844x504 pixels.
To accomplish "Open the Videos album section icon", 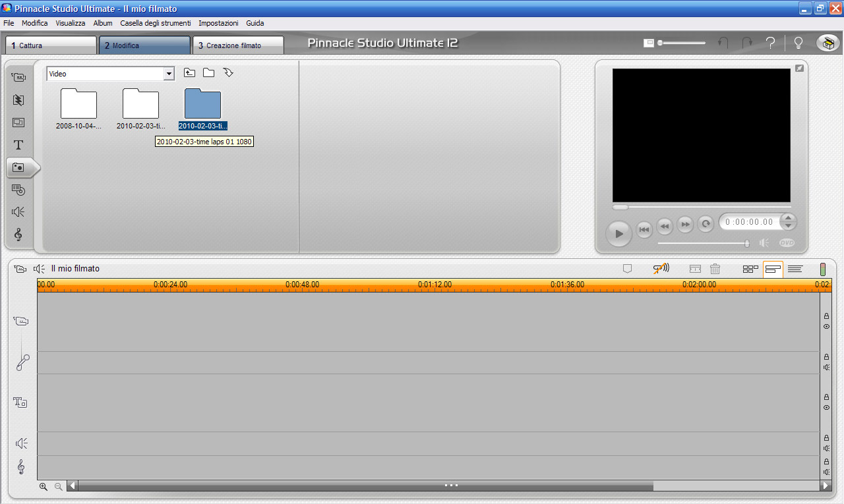I will 18,77.
